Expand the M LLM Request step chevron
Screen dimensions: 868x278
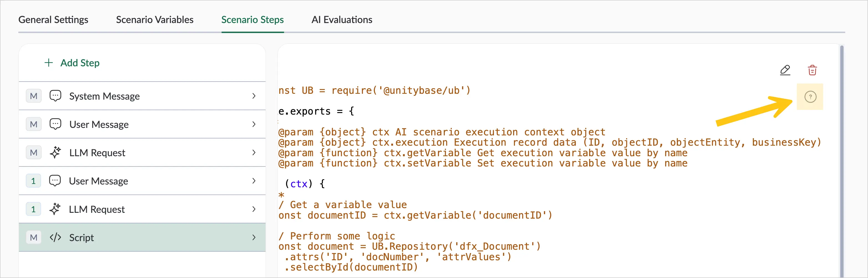point(254,153)
